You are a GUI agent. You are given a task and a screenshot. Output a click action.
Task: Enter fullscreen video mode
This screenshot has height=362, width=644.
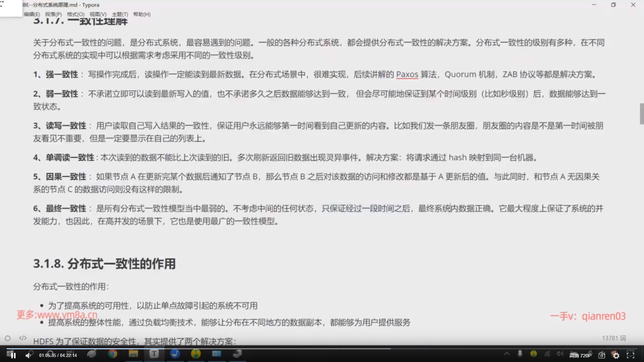click(630, 355)
